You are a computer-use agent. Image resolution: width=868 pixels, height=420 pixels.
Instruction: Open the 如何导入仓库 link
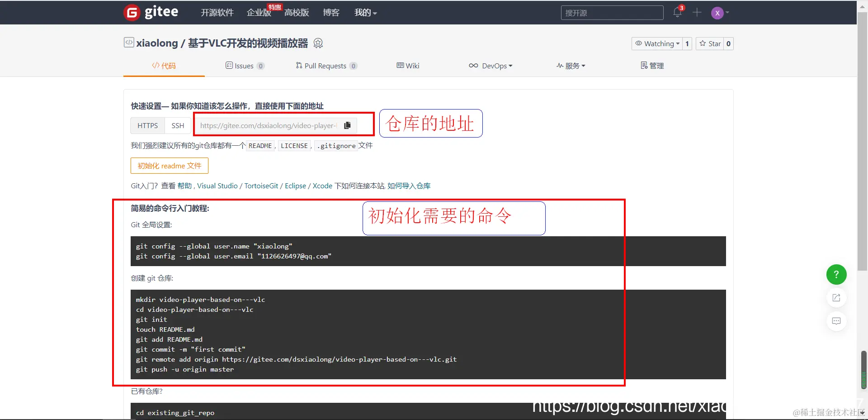pyautogui.click(x=409, y=186)
